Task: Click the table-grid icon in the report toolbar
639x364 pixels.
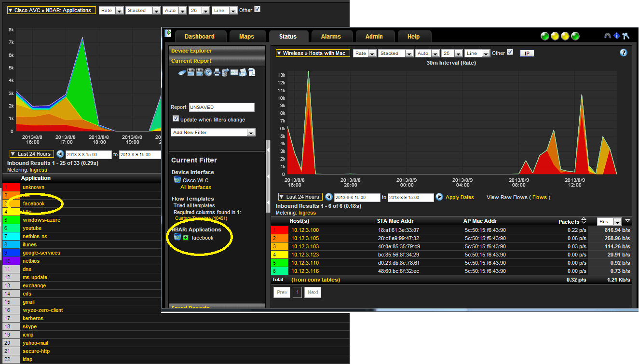Action: [234, 72]
